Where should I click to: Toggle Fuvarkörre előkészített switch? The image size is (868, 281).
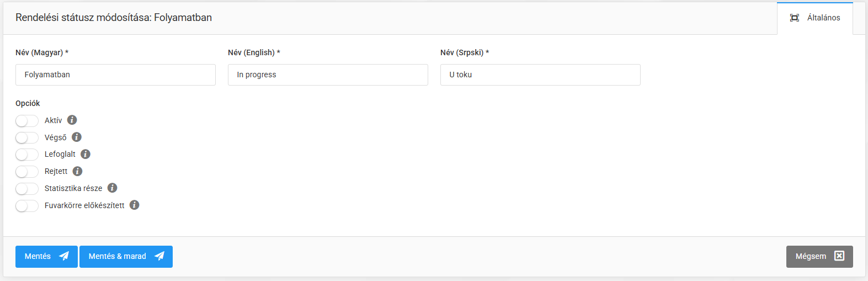pos(27,206)
